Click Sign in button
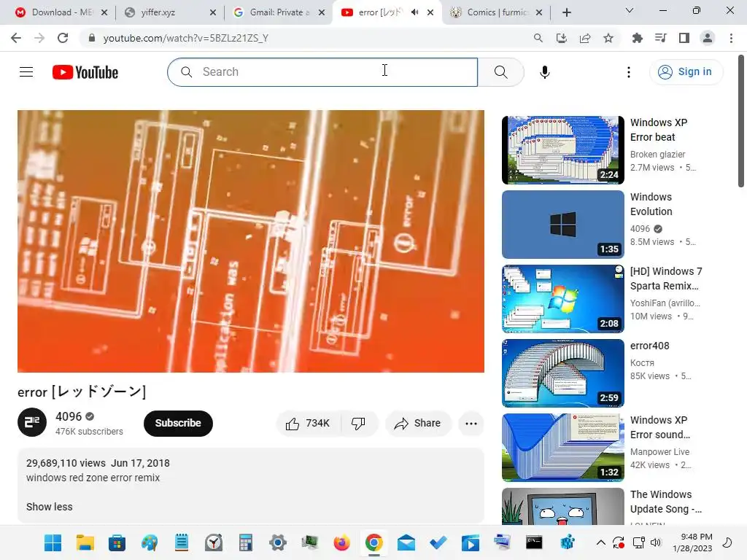Screen dimensions: 747x560 click(686, 72)
